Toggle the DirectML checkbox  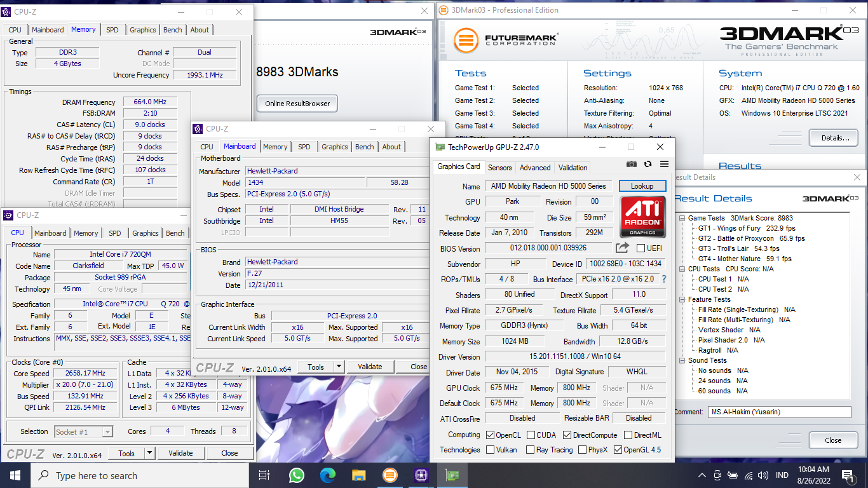tap(628, 435)
